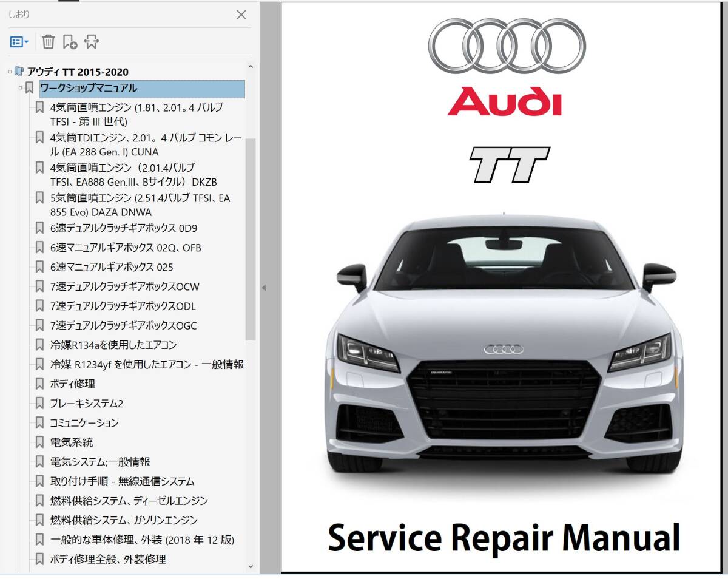
Task: Open bookmark 6速マニュアルギアボックス 02Q、OFB
Action: tap(126, 248)
